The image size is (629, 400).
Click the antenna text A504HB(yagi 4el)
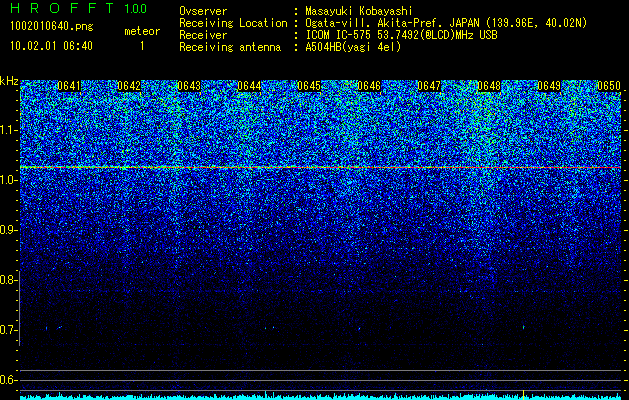(353, 47)
